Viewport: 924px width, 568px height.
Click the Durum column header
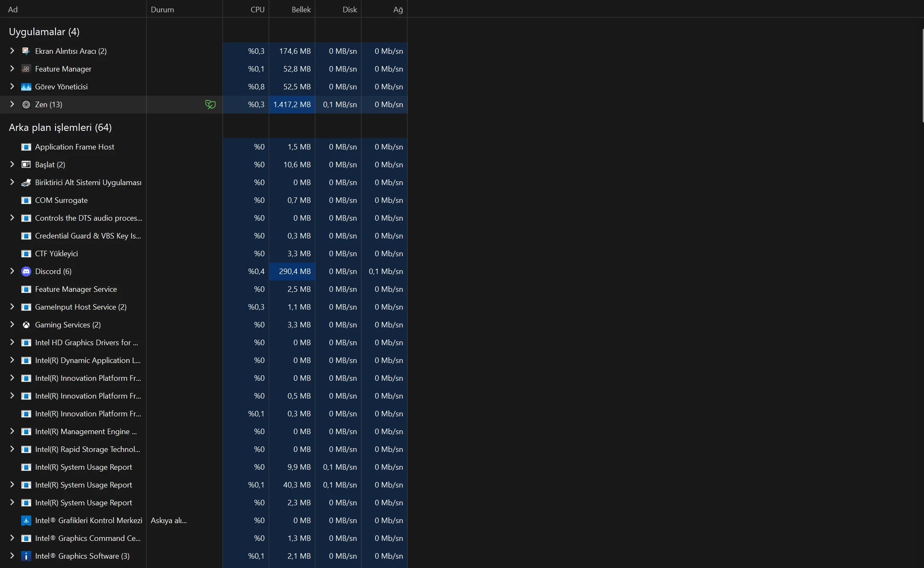tap(163, 9)
